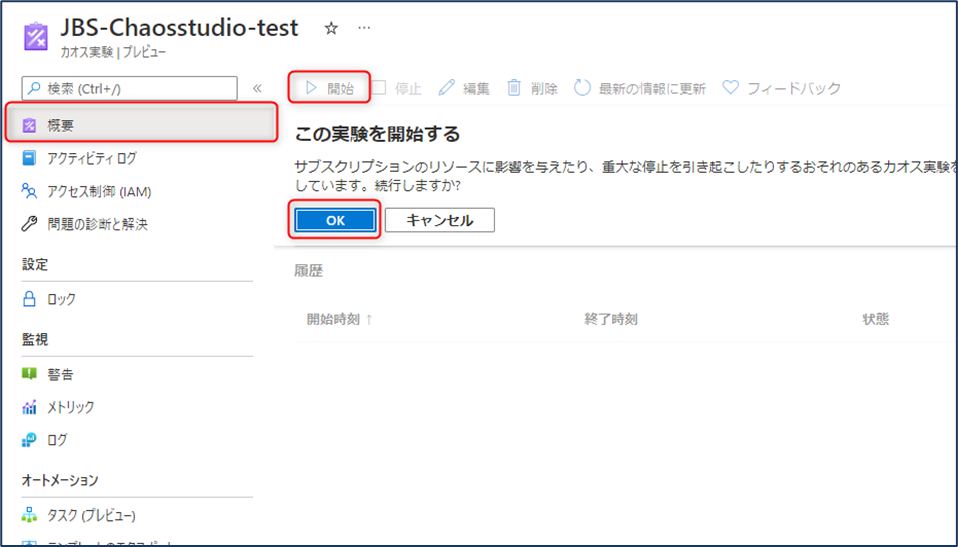Open 警告 under 監視
This screenshot has width=958, height=547.
pos(60,374)
